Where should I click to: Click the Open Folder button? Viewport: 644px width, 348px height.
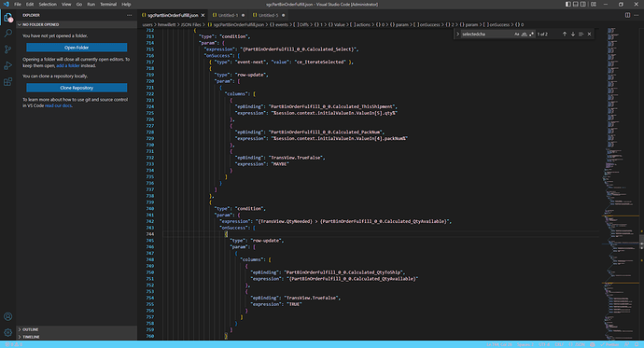point(77,48)
